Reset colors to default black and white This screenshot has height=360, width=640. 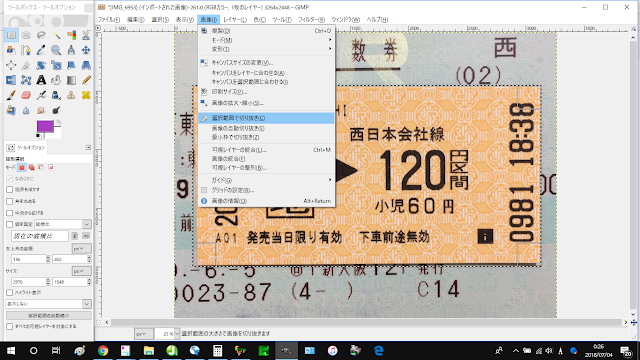pyautogui.click(x=38, y=136)
